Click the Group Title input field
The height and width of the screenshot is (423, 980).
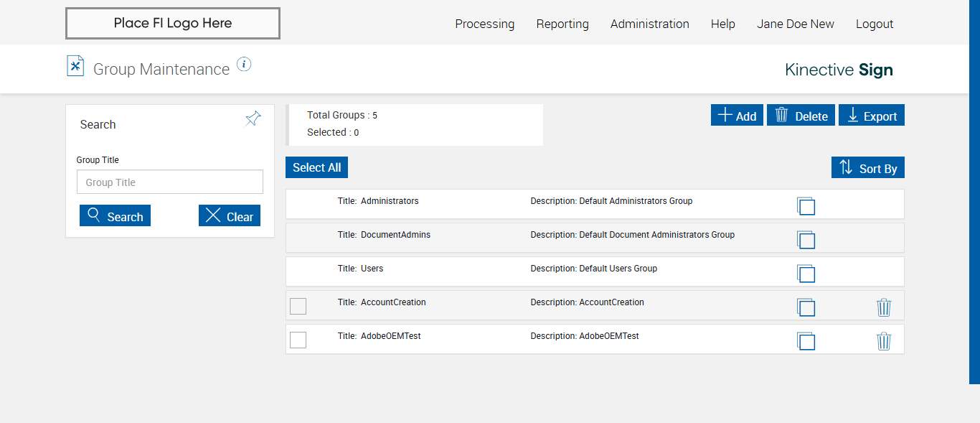pyautogui.click(x=170, y=182)
